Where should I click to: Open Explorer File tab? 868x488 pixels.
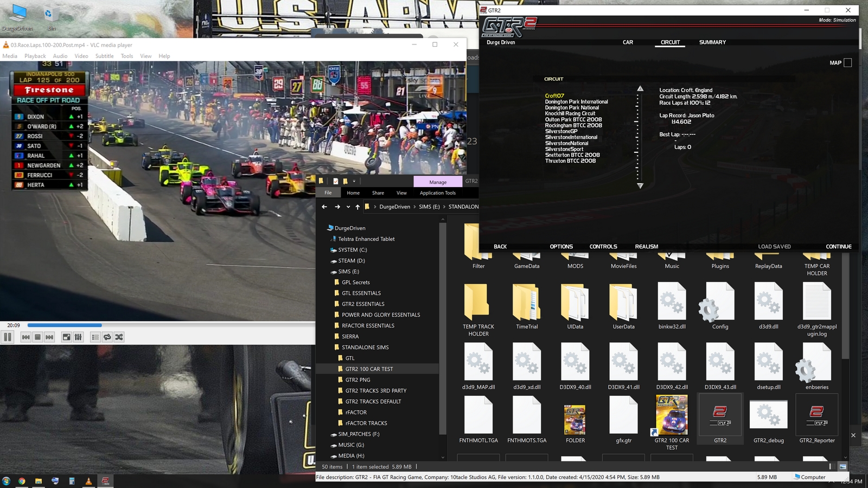click(x=328, y=193)
